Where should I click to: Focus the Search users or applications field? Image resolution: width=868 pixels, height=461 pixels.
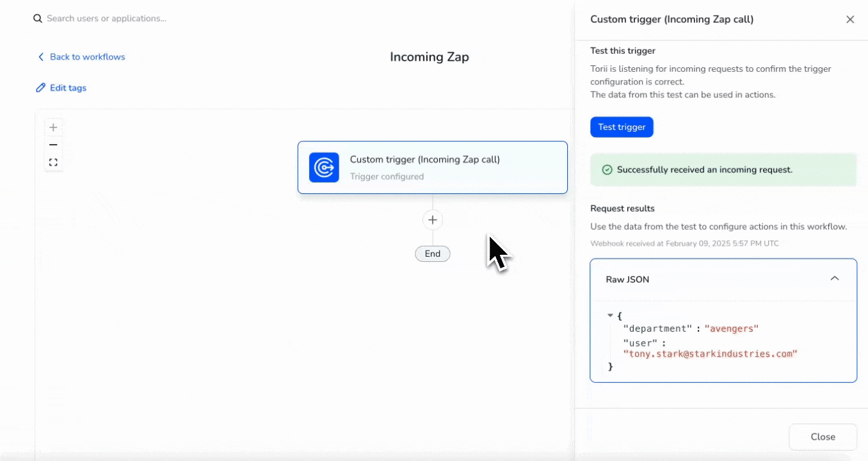tap(106, 19)
